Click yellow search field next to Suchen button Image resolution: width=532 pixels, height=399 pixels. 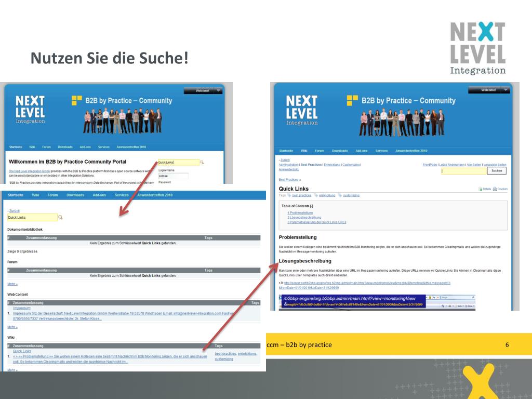[x=464, y=171]
